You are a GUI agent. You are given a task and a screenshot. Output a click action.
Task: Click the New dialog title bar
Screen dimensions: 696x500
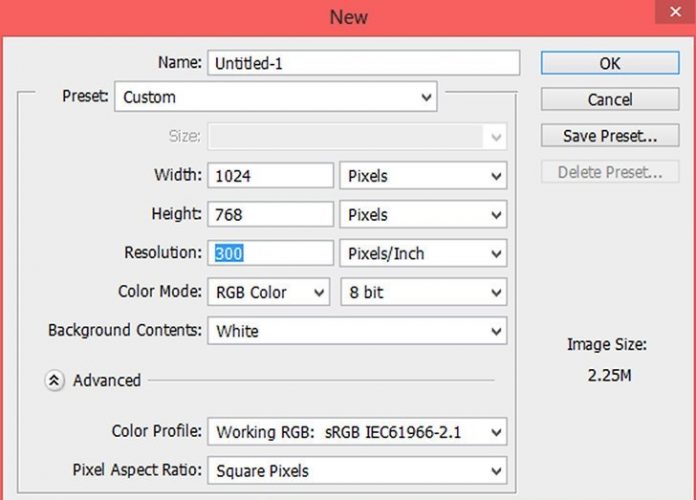[x=348, y=17]
